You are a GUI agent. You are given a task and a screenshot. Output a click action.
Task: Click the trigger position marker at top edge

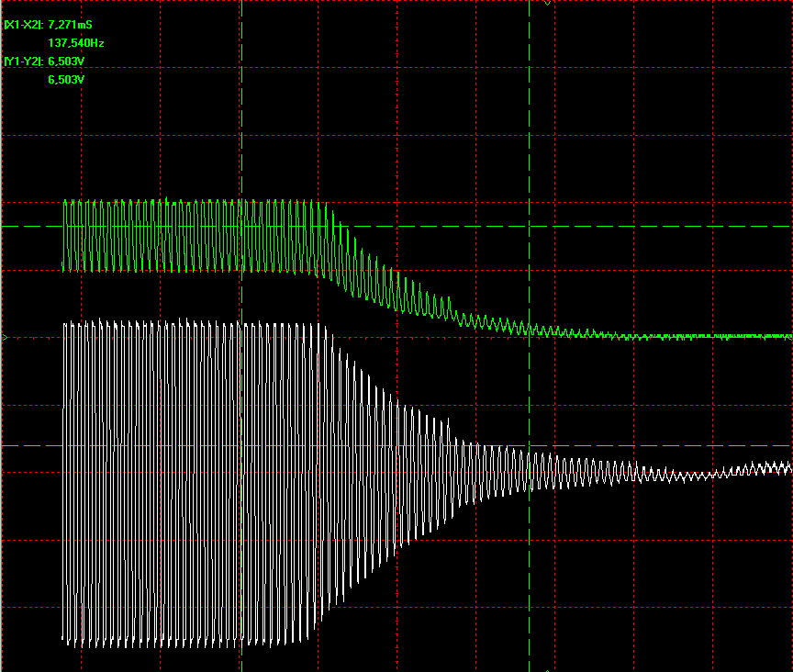pyautogui.click(x=547, y=3)
